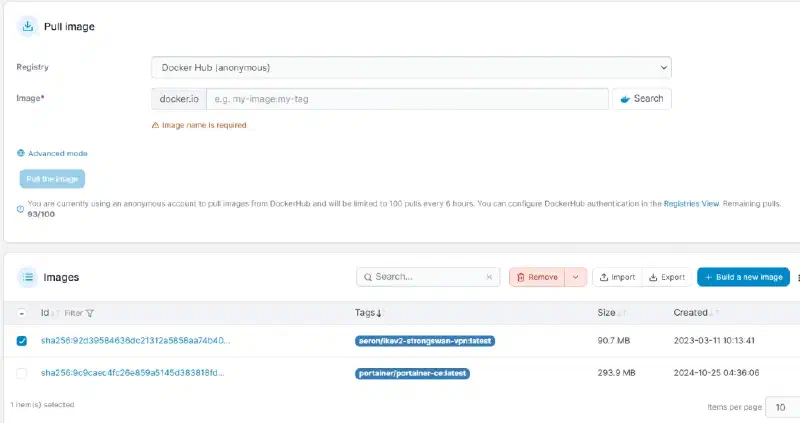Click the magnifier icon in Images search
Image resolution: width=800 pixels, height=423 pixels.
pos(367,277)
